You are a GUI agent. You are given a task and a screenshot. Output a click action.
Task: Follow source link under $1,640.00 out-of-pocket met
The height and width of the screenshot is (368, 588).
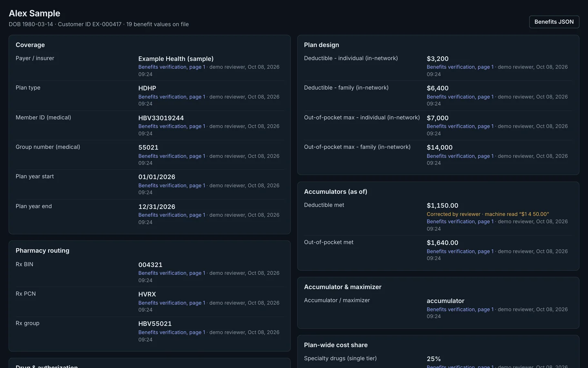[x=460, y=251]
